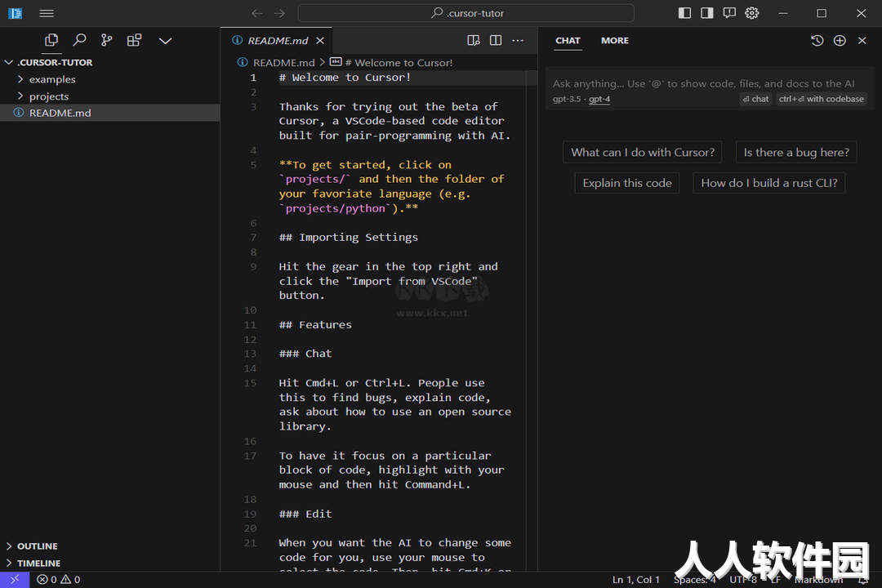Choose How do I build a rust CLI suggestion

(769, 183)
